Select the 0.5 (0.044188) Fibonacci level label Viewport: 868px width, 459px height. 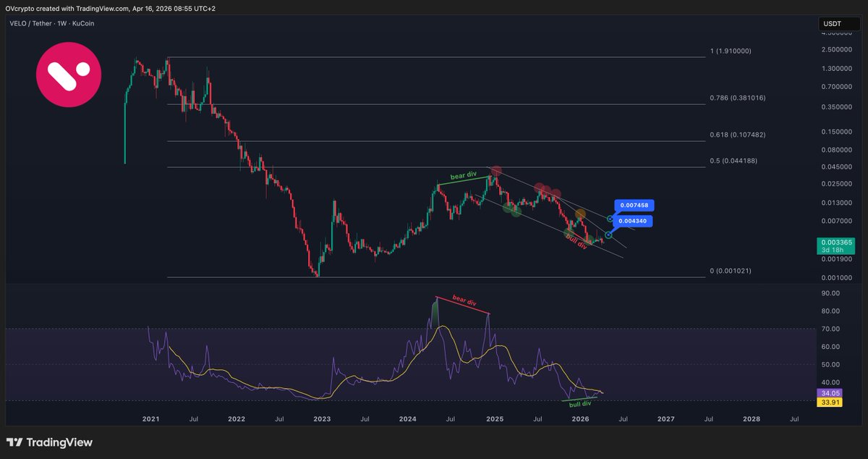733,161
